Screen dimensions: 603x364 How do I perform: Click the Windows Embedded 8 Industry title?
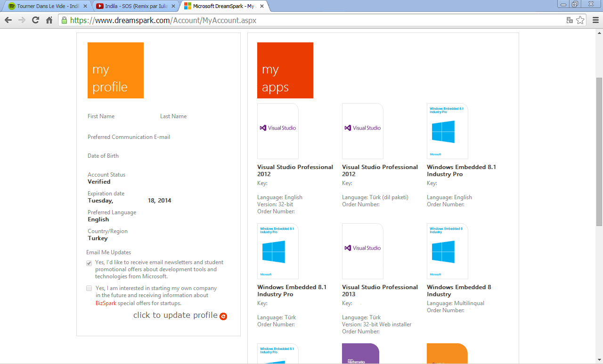pyautogui.click(x=459, y=291)
